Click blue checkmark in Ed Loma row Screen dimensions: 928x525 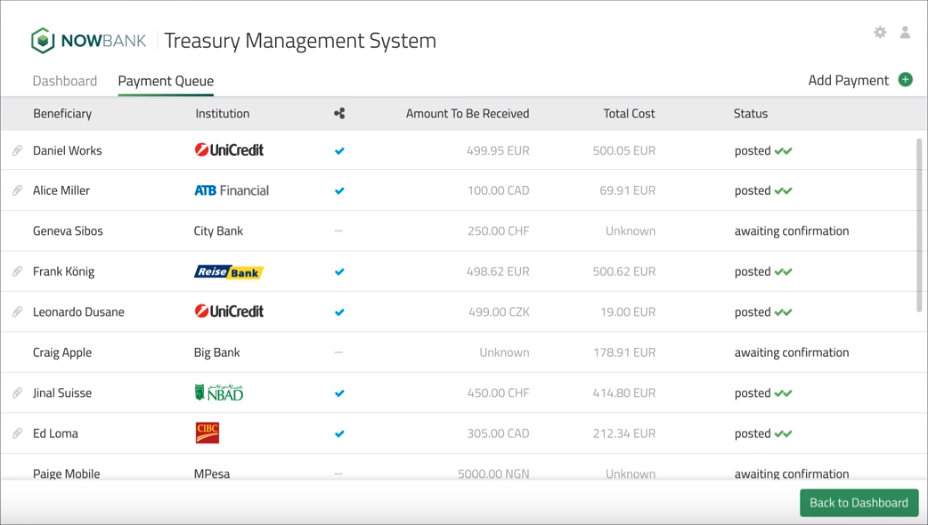[339, 434]
